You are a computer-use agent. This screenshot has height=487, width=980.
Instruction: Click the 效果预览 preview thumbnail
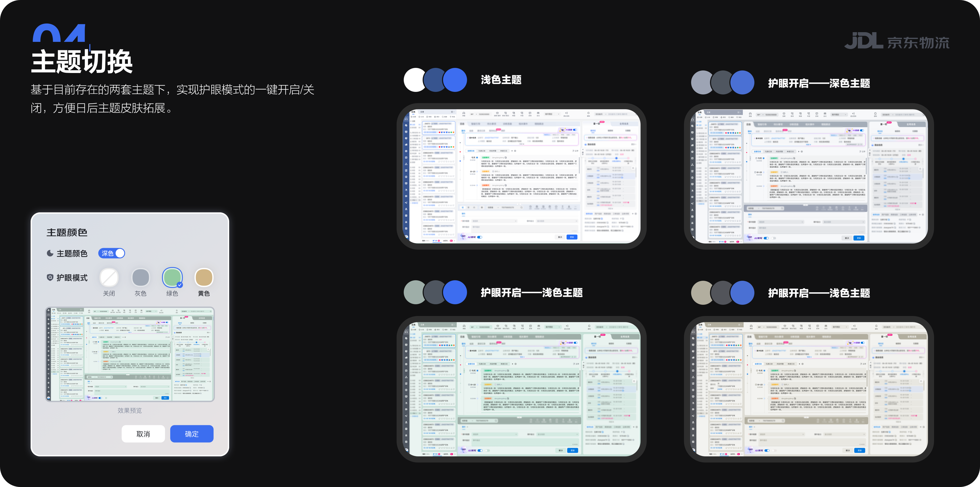pyautogui.click(x=130, y=354)
